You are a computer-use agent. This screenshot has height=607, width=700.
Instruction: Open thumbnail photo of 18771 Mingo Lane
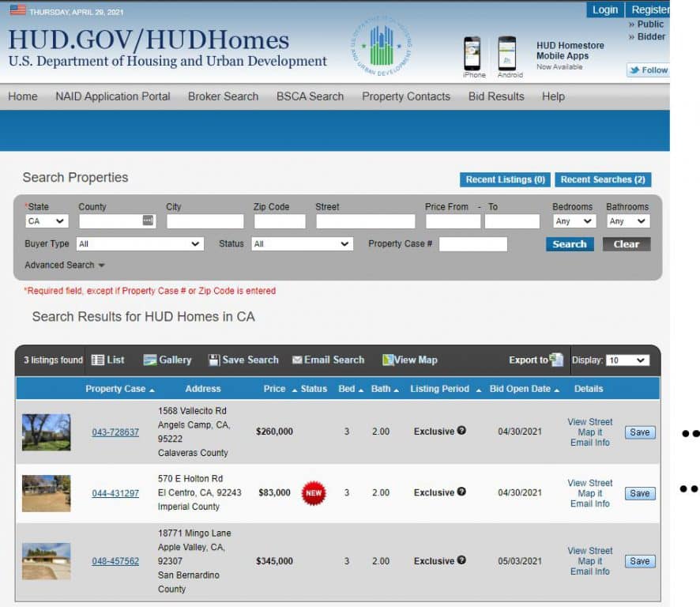tap(47, 561)
